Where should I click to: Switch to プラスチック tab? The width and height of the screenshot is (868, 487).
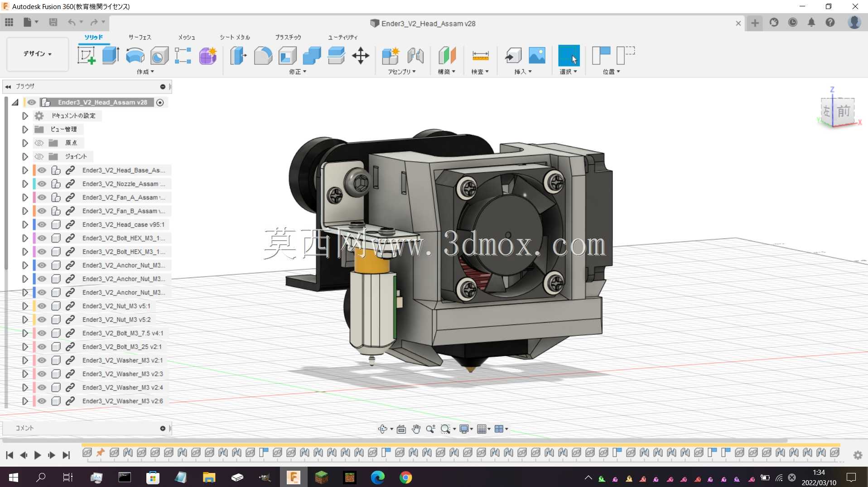tap(288, 37)
